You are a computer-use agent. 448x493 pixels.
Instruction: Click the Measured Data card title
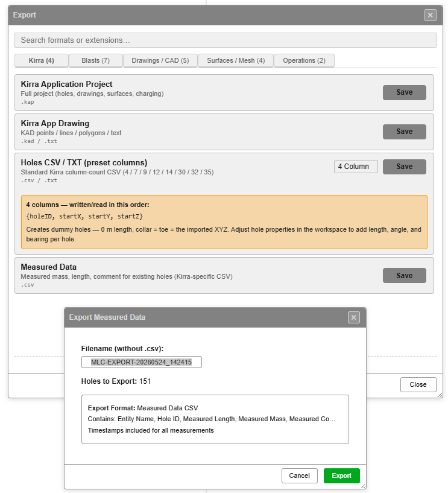[48, 267]
